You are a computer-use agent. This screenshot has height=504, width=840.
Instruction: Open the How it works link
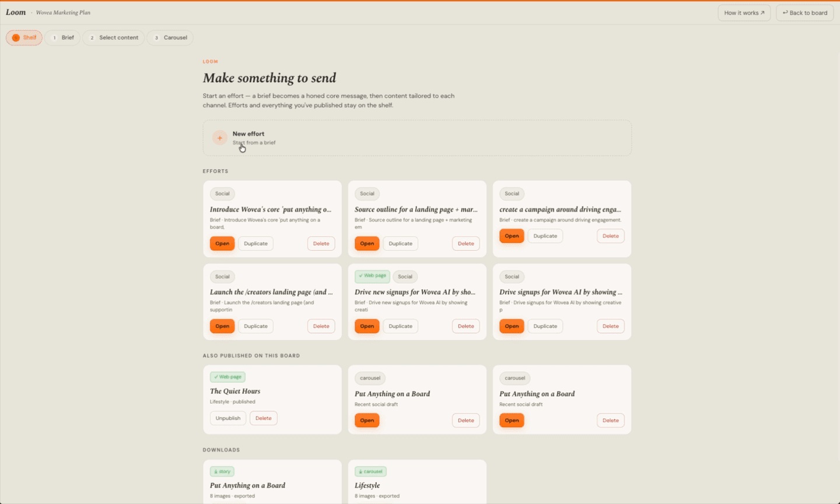tap(744, 13)
